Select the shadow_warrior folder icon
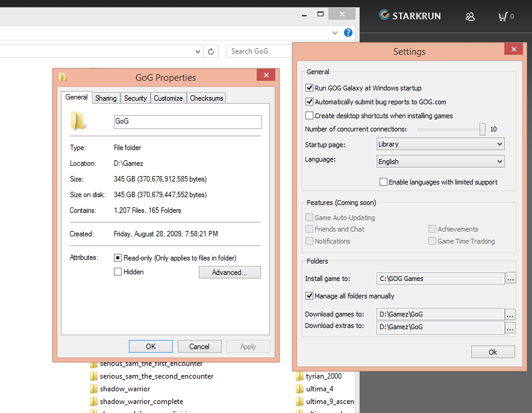 pyautogui.click(x=93, y=389)
